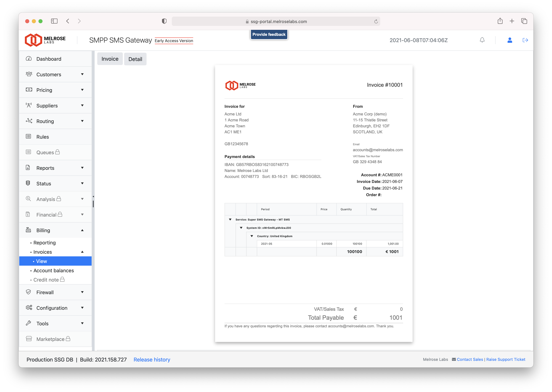Click Safari share icon in toolbar
Screen dimensions: 552x392
(500, 21)
